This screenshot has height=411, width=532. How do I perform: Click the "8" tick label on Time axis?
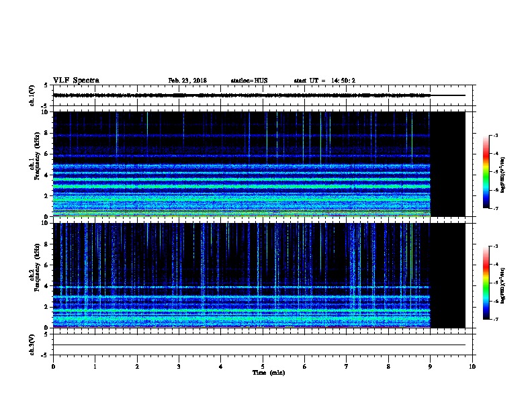click(x=388, y=367)
